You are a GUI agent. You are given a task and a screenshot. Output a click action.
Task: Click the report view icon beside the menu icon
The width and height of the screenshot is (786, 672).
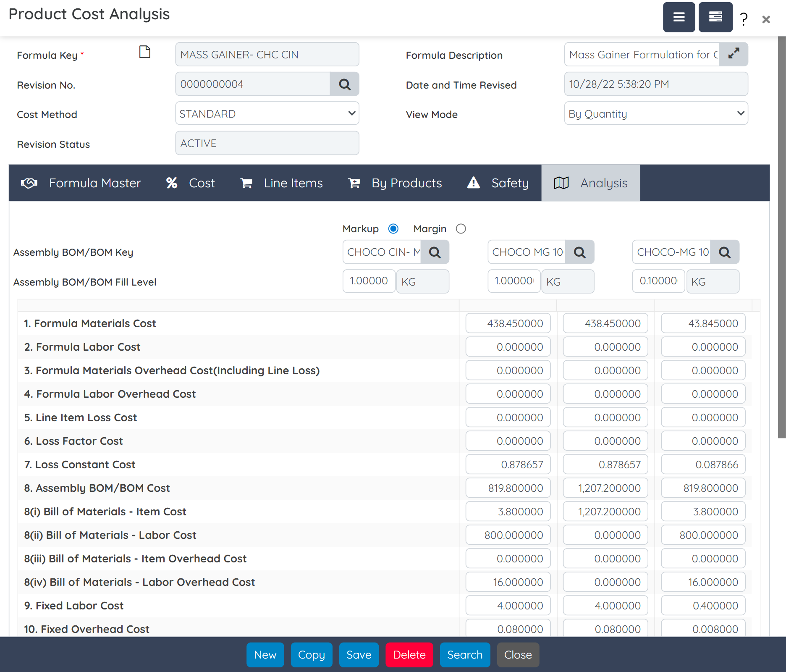point(715,17)
